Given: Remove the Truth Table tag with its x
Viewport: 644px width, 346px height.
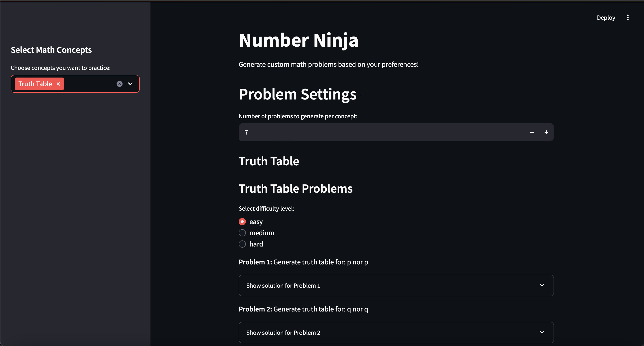Looking at the screenshot, I should 58,84.
